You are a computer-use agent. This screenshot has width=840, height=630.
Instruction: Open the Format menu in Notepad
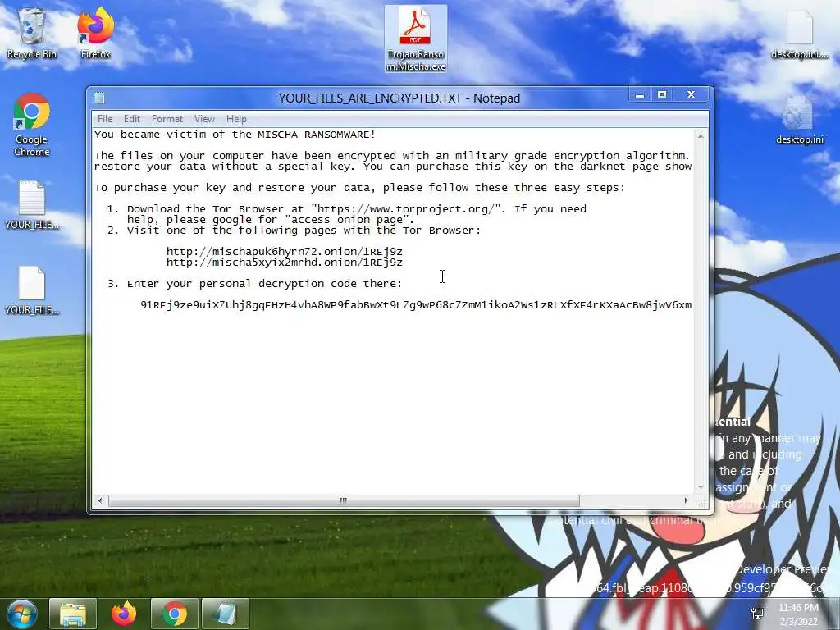click(x=167, y=119)
